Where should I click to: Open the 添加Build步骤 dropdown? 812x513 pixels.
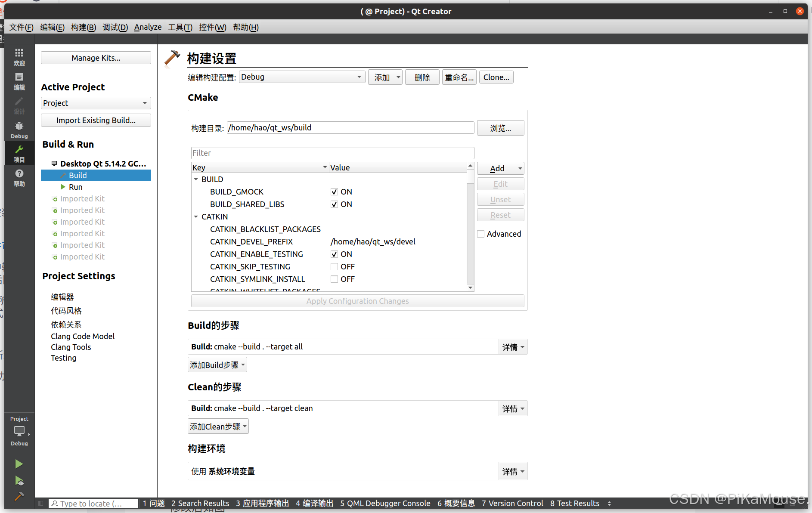click(217, 365)
